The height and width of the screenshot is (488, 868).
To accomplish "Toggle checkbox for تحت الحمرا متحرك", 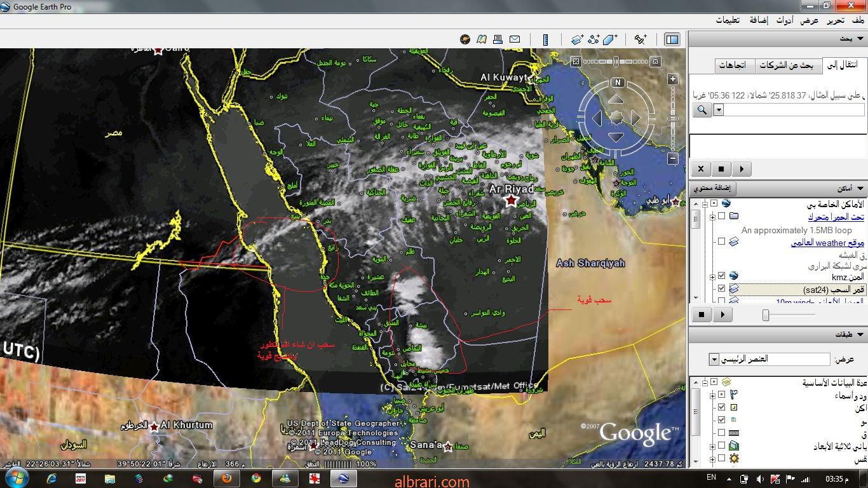I will (721, 216).
